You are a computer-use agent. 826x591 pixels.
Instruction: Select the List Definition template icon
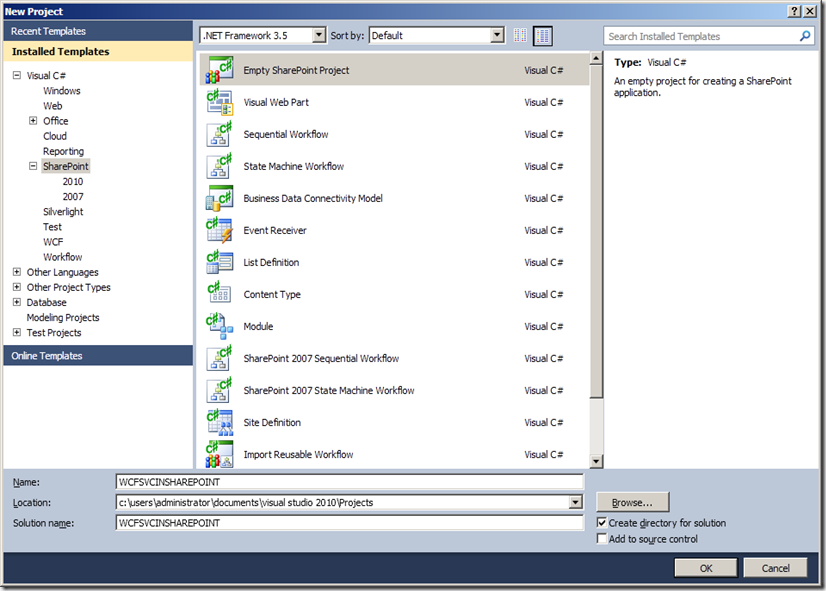click(219, 262)
